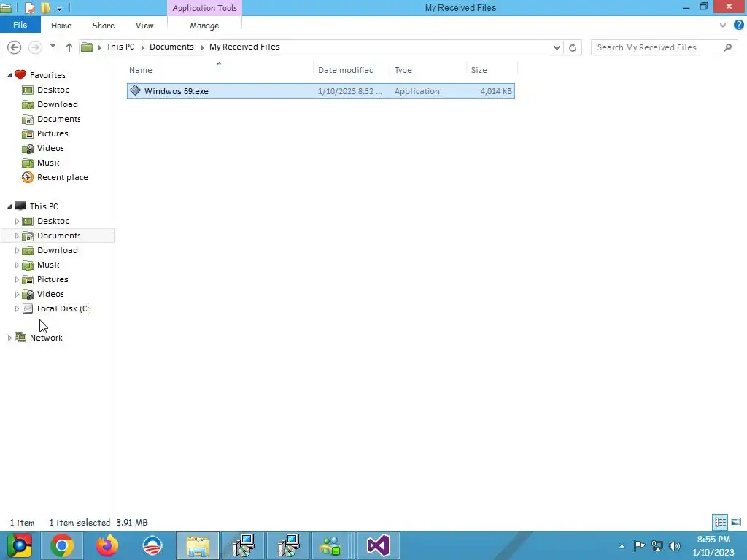Go back with the Back arrow

tap(15, 47)
